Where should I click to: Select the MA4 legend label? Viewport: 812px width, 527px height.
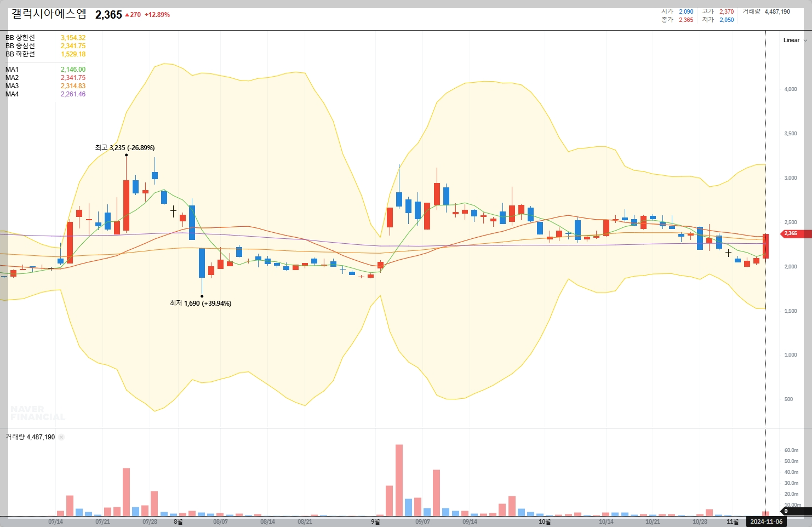point(12,94)
